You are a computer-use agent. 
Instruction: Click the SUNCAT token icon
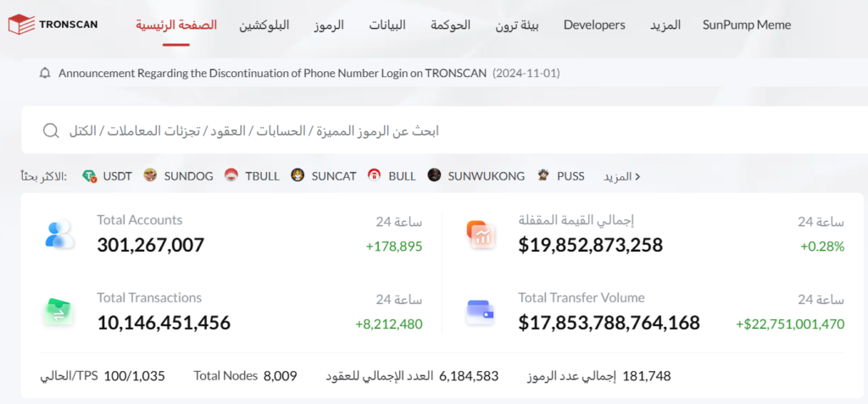298,176
